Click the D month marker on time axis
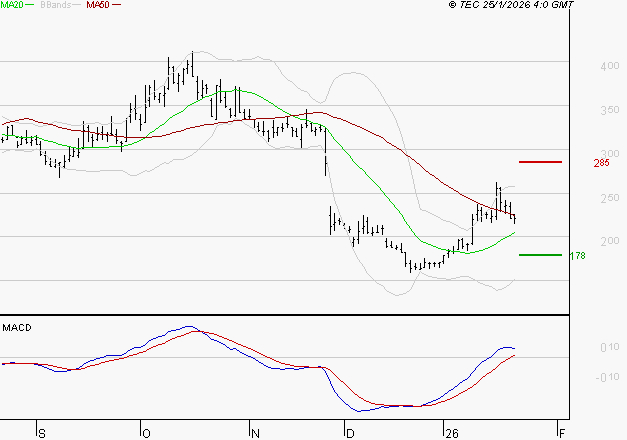 coord(350,434)
